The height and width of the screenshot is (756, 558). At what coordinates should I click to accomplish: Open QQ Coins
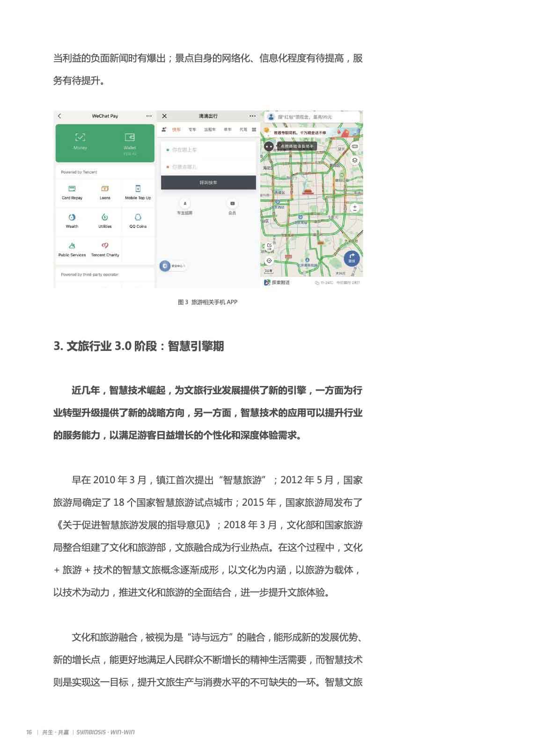(138, 218)
